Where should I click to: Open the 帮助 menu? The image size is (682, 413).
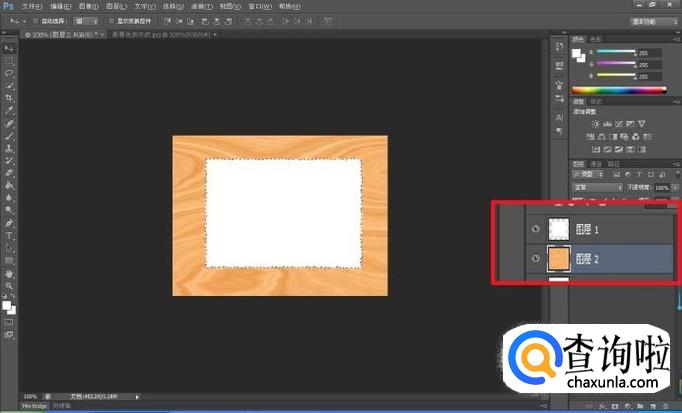(290, 6)
